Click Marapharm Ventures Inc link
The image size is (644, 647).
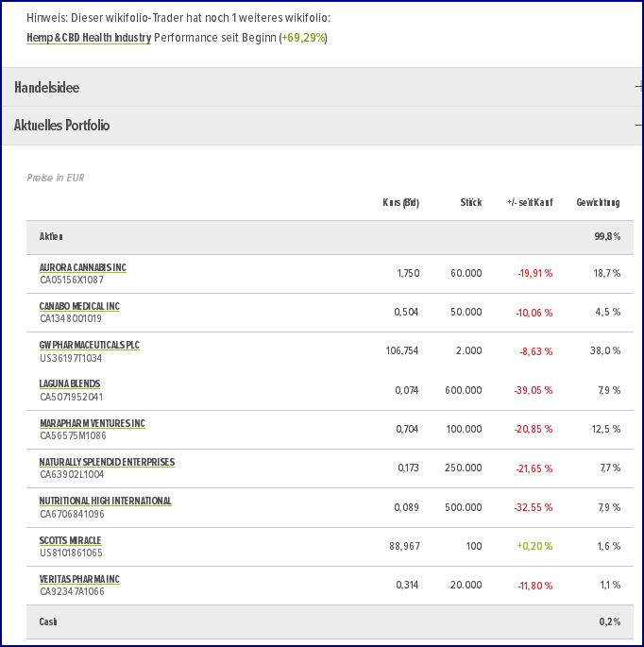pyautogui.click(x=92, y=423)
